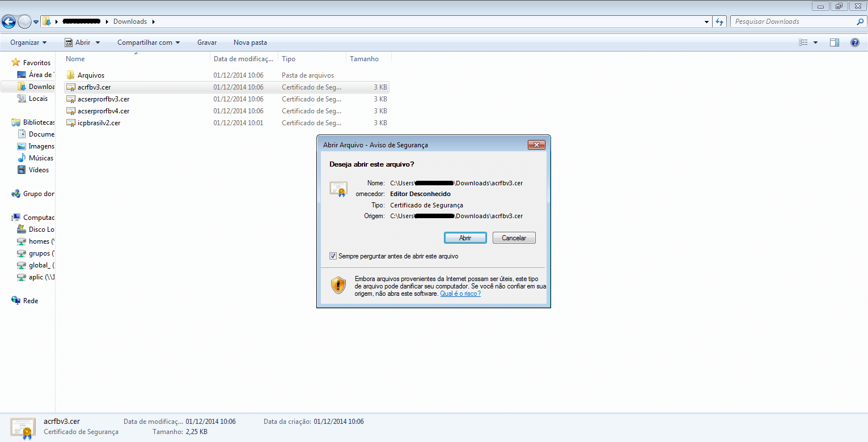
Task: Open the view options dropdown arrow
Action: [816, 42]
